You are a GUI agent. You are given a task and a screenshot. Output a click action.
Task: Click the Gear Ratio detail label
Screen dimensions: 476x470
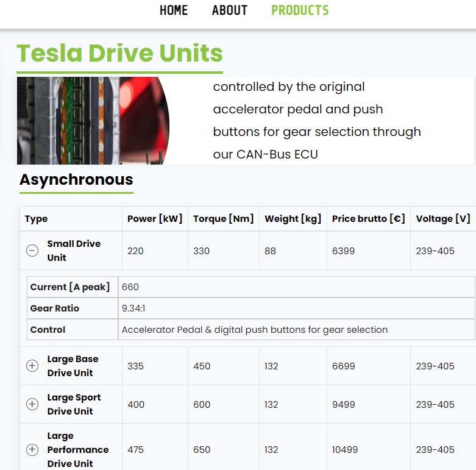coord(55,308)
